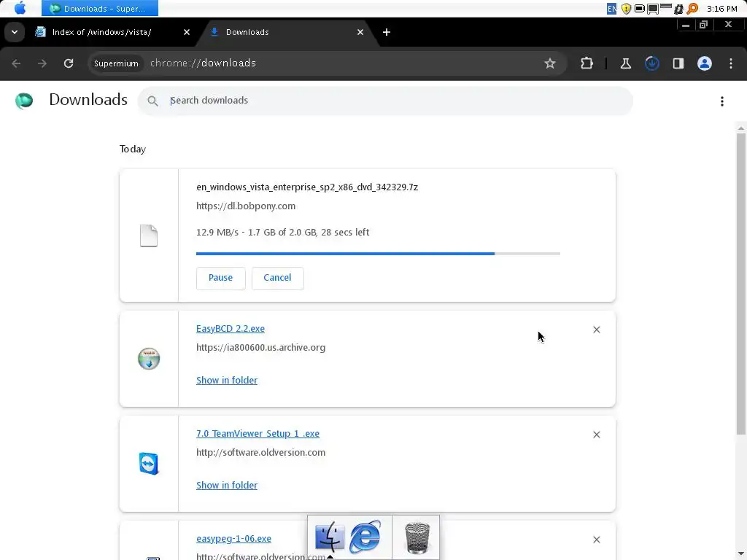
Task: Click the Today date heading
Action: [x=133, y=149]
